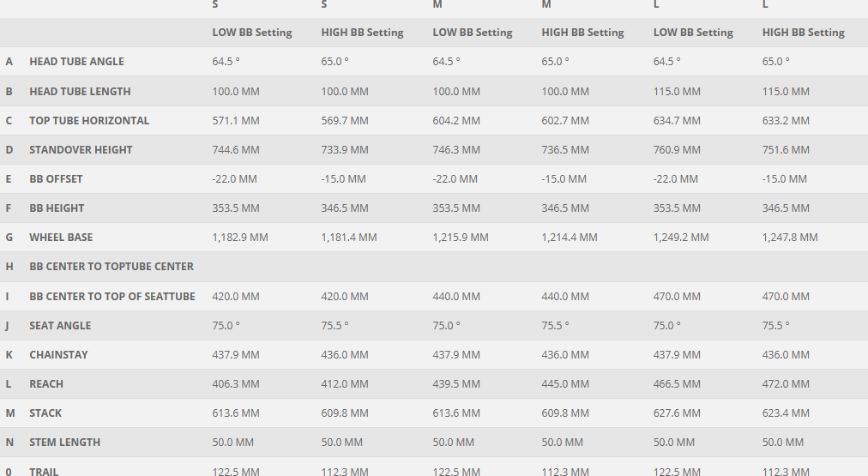Select BB CENTER TO TOP OF SEATTUBE label
Viewport: 868px width, 476px height.
(x=112, y=296)
